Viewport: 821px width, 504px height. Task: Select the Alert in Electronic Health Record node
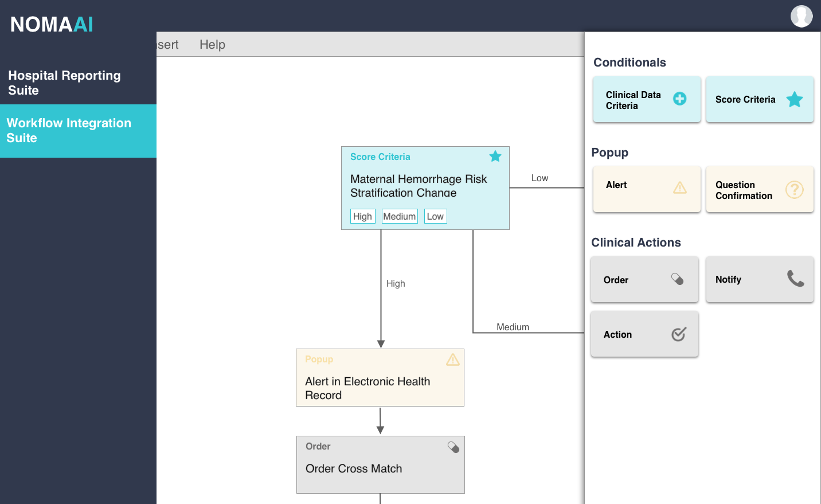click(368, 388)
